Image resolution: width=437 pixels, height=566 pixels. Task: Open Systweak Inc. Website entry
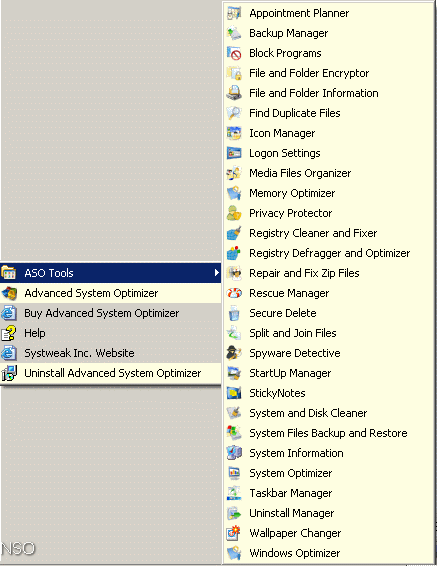[110, 353]
